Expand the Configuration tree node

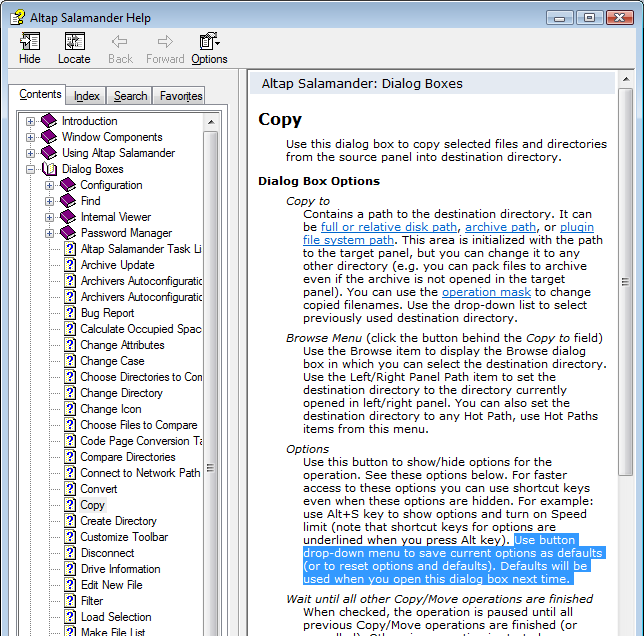pos(49,185)
